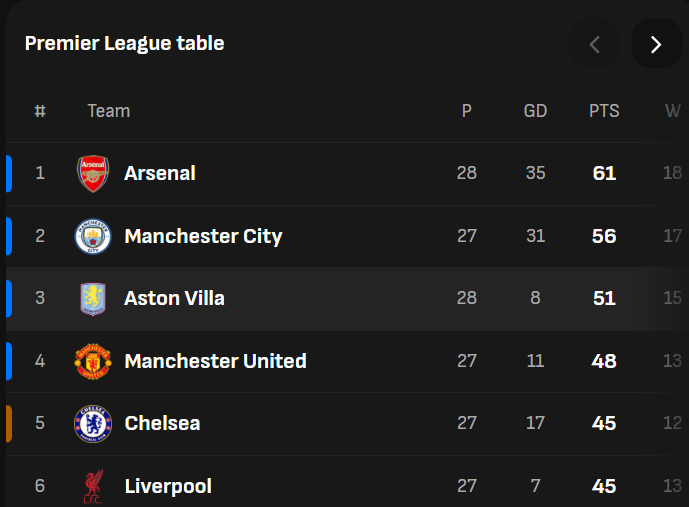
Task: Open the Liverpool team name link
Action: [x=168, y=487]
